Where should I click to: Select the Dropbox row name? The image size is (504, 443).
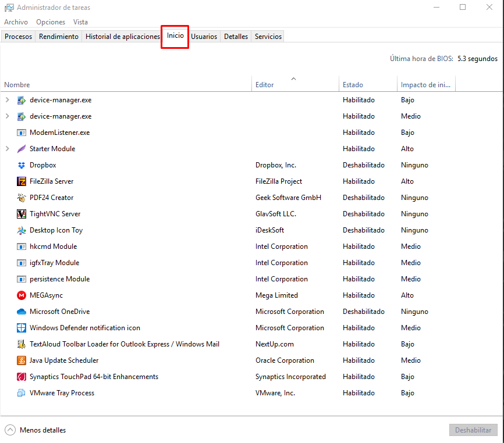(x=43, y=165)
